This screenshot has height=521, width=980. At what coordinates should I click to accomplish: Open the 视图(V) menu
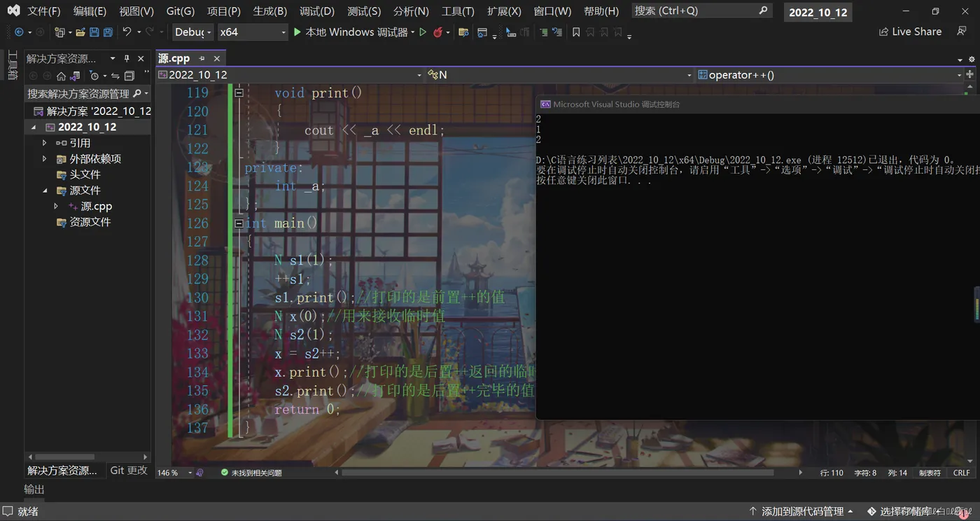click(136, 11)
